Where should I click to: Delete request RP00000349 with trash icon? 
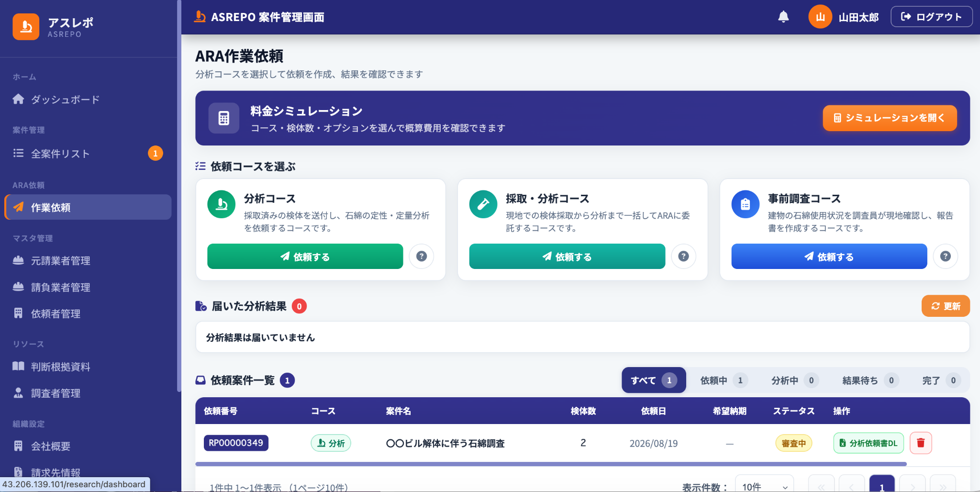click(x=921, y=443)
